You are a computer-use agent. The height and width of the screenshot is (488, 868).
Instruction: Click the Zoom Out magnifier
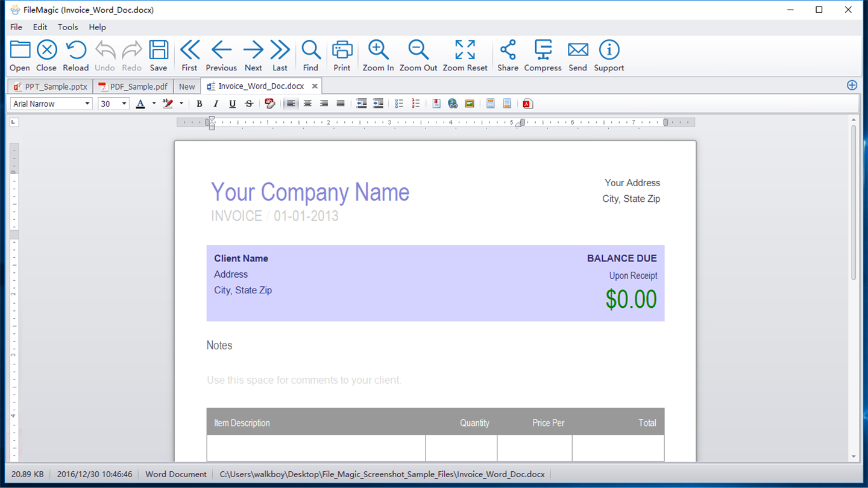click(418, 50)
